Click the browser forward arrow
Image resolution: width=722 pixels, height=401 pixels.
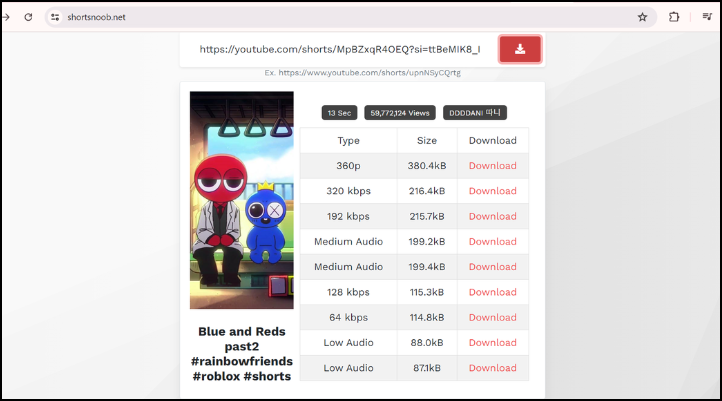[6, 17]
